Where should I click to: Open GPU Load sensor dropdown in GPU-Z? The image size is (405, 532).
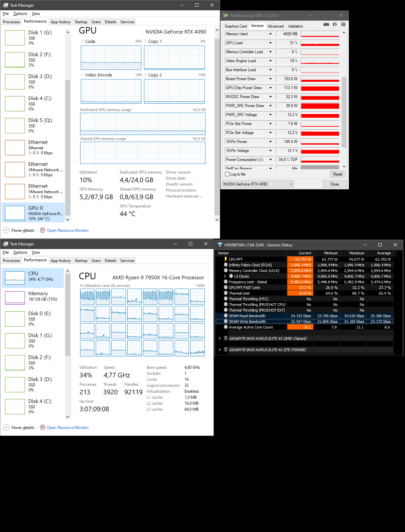(270, 43)
